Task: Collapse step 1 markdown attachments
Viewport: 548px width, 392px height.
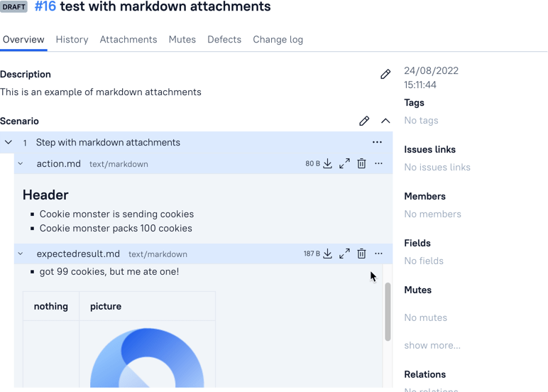Action: 9,142
